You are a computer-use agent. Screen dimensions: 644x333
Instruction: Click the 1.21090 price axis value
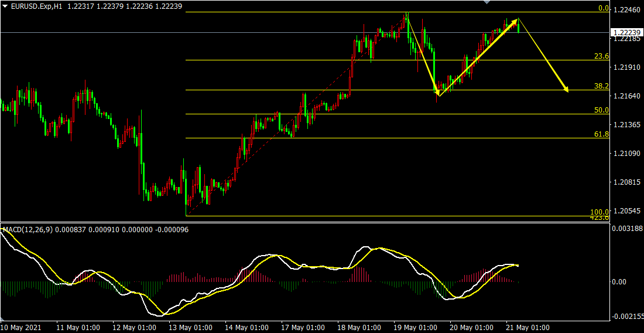(627, 154)
